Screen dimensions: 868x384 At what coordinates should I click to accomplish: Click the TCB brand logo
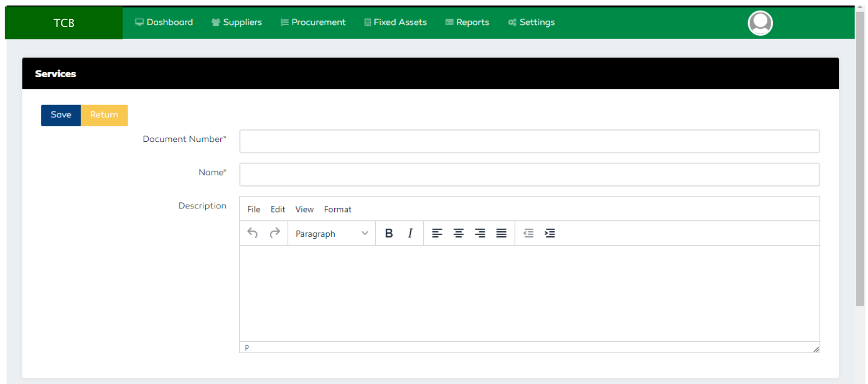click(64, 23)
